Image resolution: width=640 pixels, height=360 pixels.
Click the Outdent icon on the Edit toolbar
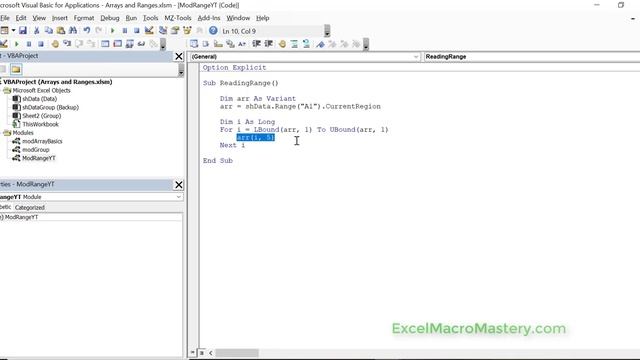click(x=269, y=44)
